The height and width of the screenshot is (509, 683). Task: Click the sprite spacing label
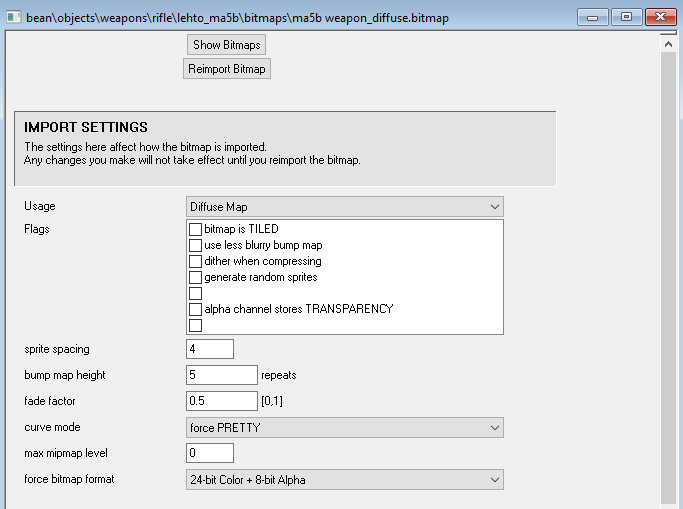pos(57,349)
